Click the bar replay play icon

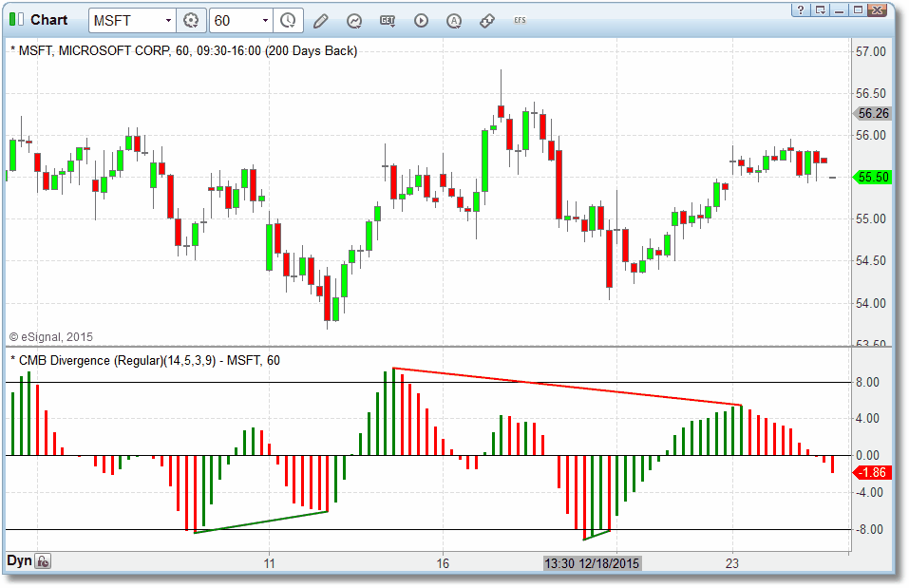click(x=422, y=21)
